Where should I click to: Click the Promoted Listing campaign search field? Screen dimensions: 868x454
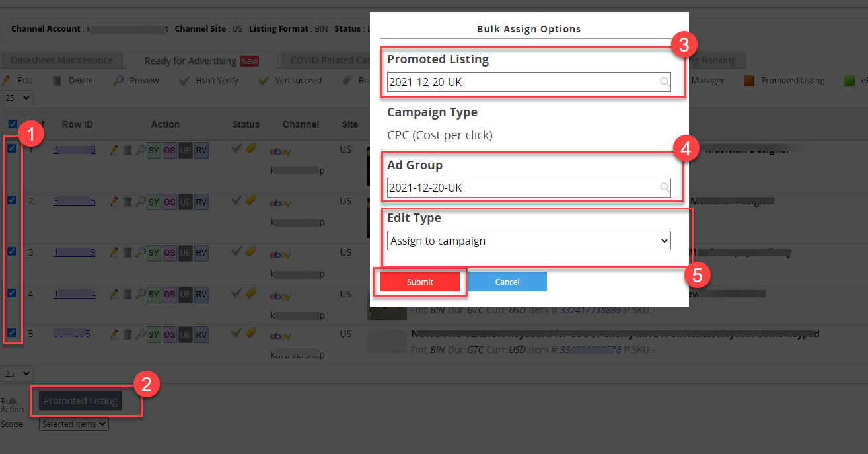[x=528, y=82]
